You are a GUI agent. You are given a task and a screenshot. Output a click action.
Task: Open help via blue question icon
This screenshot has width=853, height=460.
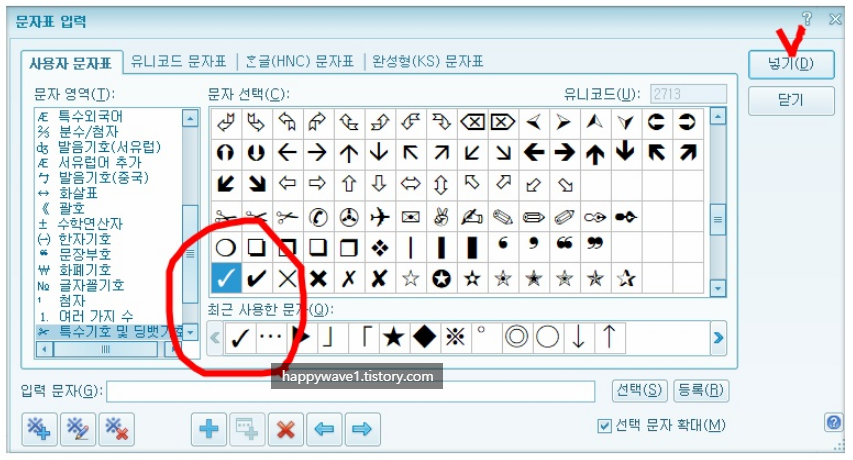(833, 422)
